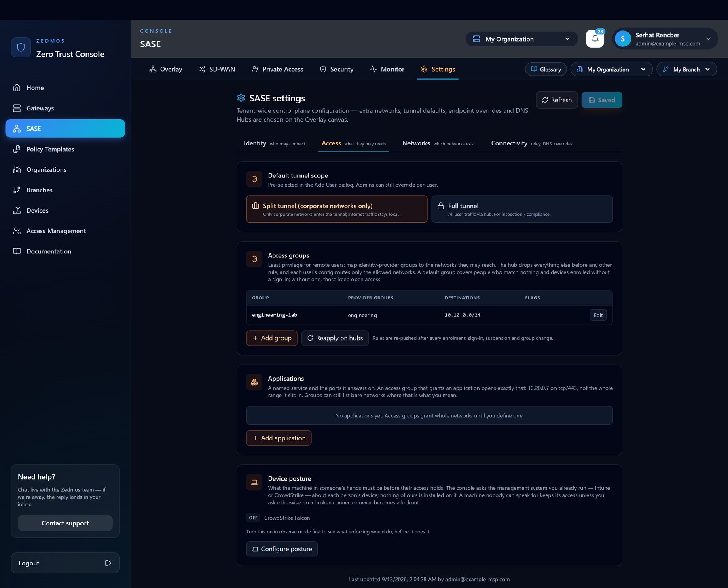Image resolution: width=728 pixels, height=588 pixels.
Task: Click the Private Access user-plus icon
Action: pos(255,69)
